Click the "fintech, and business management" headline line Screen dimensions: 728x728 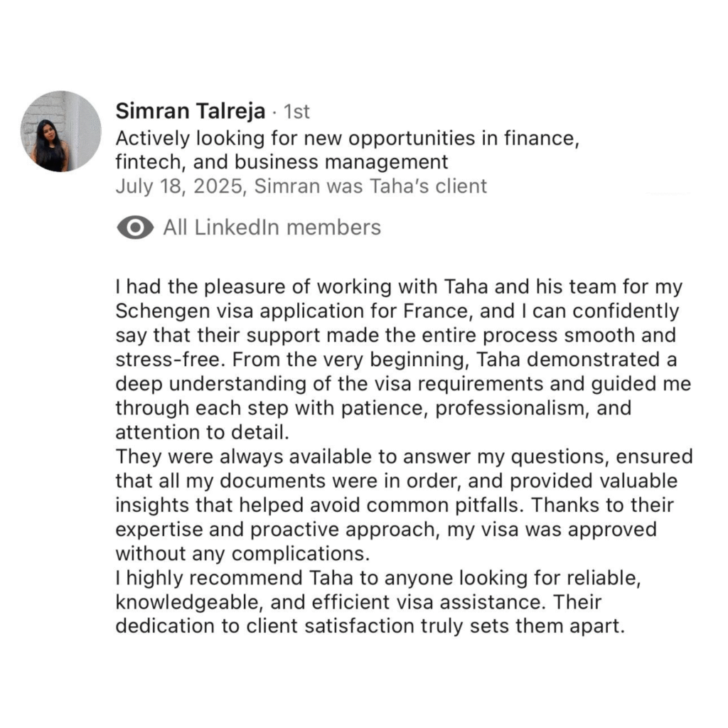[x=282, y=162]
